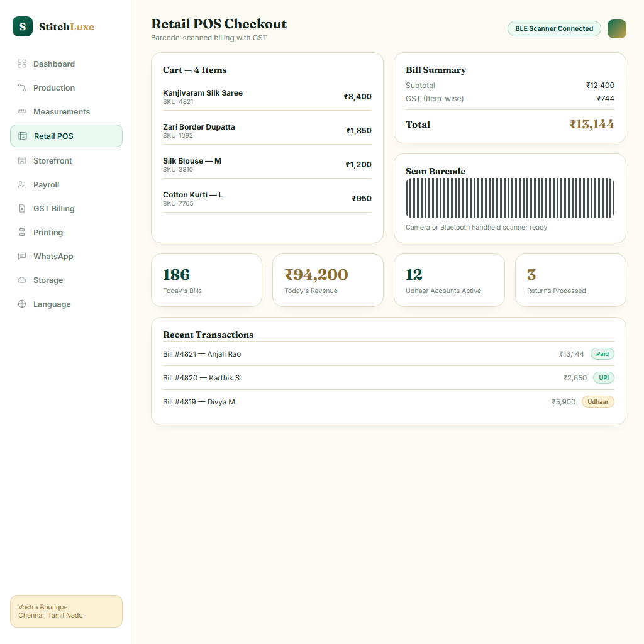Click the Retail POS register icon
The height and width of the screenshot is (644, 644).
(23, 136)
